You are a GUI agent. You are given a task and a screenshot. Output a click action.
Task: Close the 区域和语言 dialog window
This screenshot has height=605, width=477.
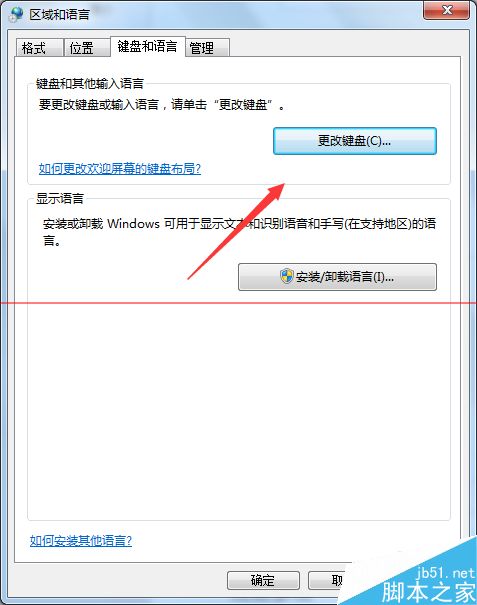click(447, 10)
